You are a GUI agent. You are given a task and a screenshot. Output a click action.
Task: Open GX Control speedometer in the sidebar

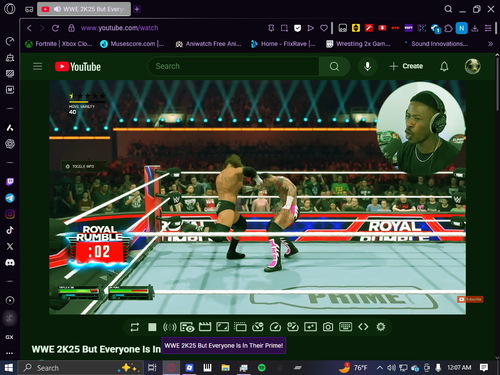(10, 41)
